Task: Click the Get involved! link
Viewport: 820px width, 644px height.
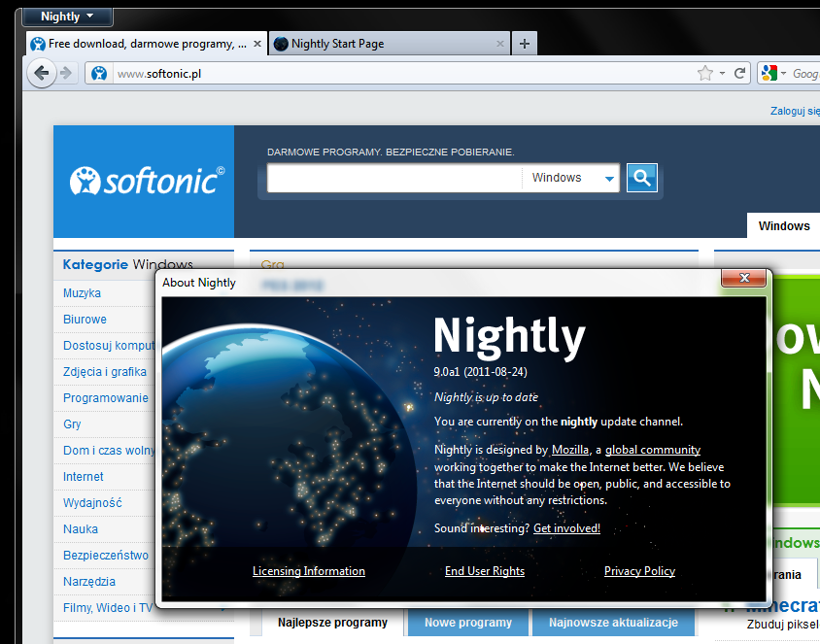Action: [x=566, y=528]
